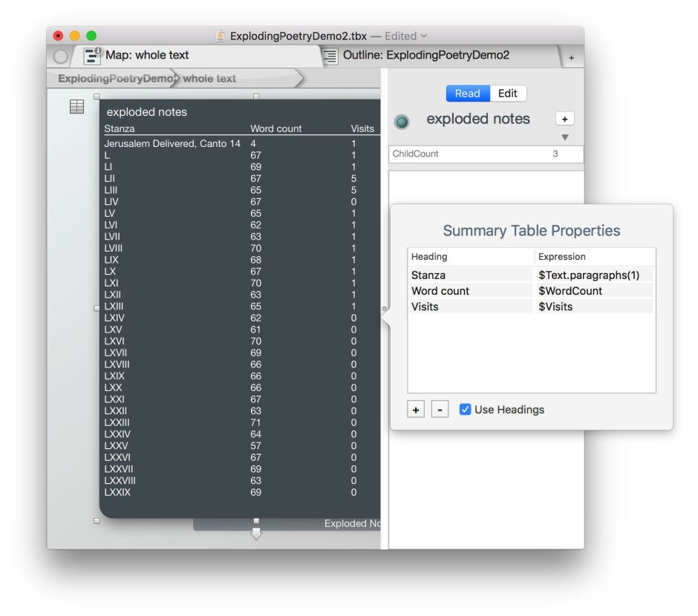Switch note text to Edit mode
This screenshot has height=616, width=698.
[x=508, y=94]
